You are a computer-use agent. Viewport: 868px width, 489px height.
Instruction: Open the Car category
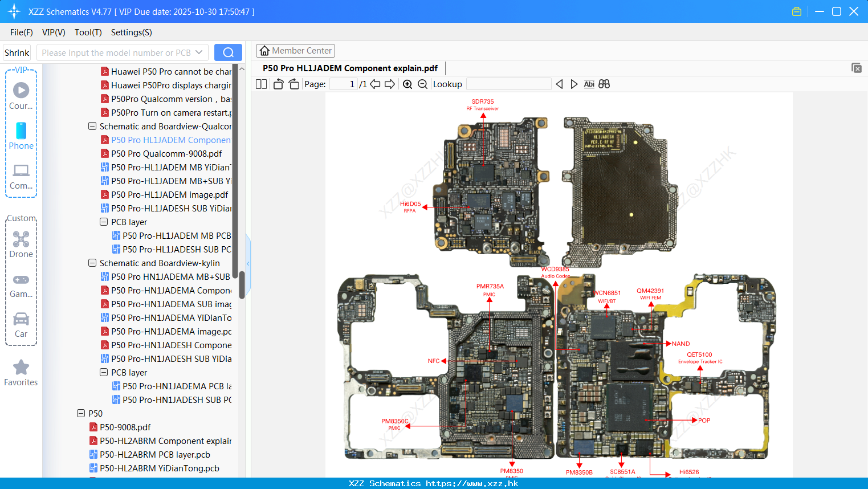21,324
